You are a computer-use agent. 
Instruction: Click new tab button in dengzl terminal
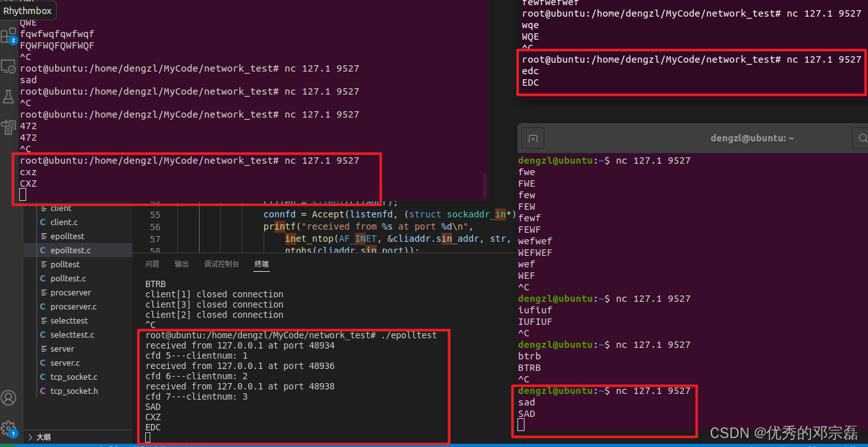click(x=533, y=138)
